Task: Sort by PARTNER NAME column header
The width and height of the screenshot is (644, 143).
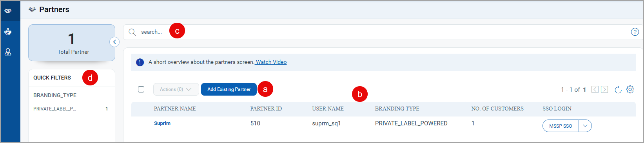Action: click(175, 109)
